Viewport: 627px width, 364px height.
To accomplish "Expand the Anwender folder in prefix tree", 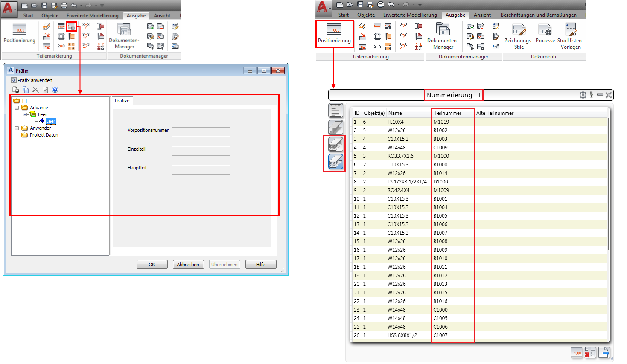I will click(17, 128).
